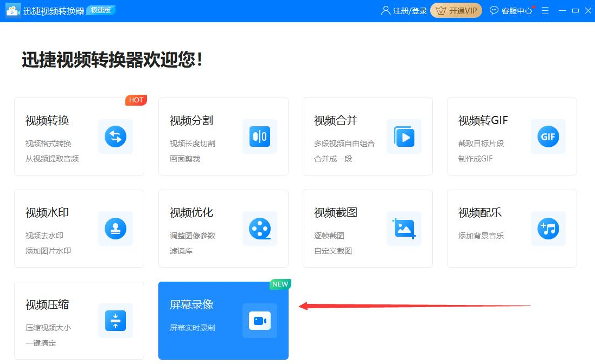This screenshot has height=364, width=595.
Task: Click the 视频分割 split icon
Action: 260,136
